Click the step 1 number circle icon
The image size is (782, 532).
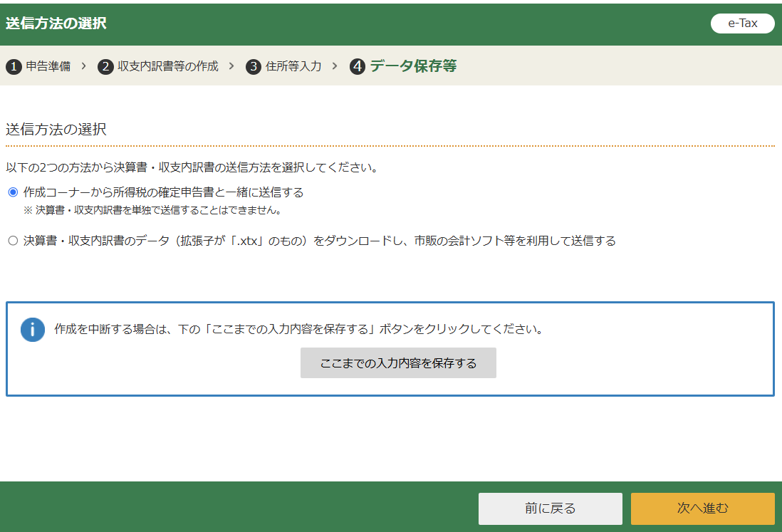point(14,67)
